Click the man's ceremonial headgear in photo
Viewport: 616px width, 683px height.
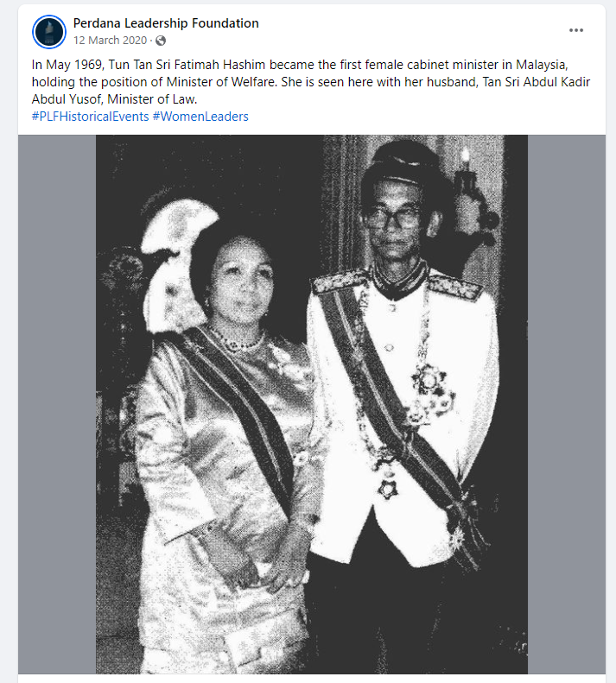pyautogui.click(x=400, y=162)
